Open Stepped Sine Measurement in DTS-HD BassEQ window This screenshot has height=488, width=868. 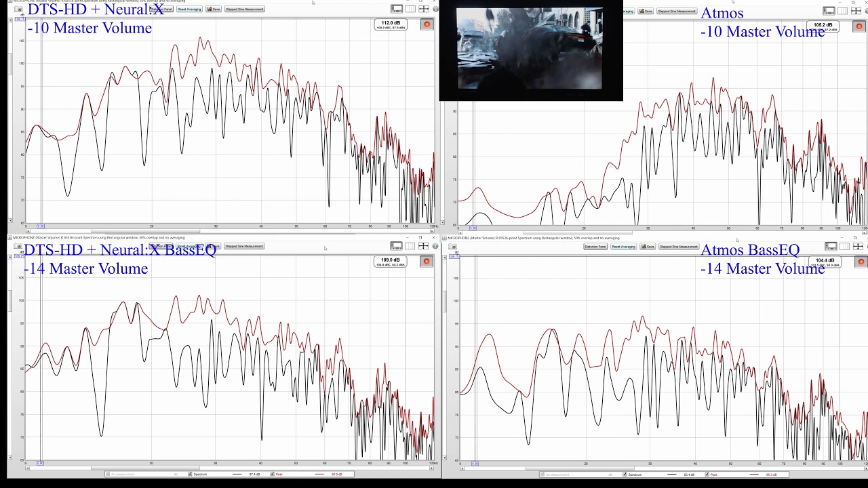click(244, 246)
